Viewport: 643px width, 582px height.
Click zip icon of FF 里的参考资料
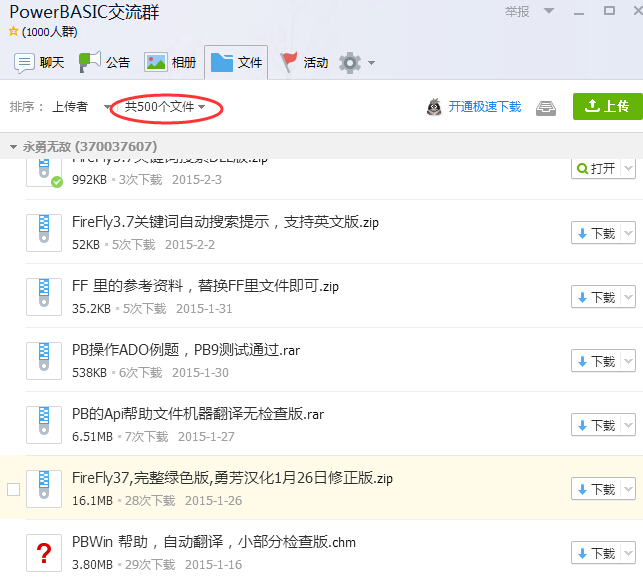[x=44, y=297]
